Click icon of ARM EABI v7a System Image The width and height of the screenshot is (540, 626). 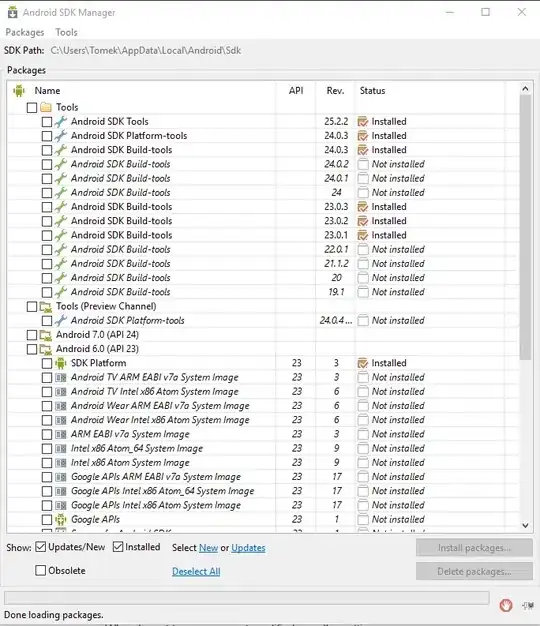click(x=61, y=434)
